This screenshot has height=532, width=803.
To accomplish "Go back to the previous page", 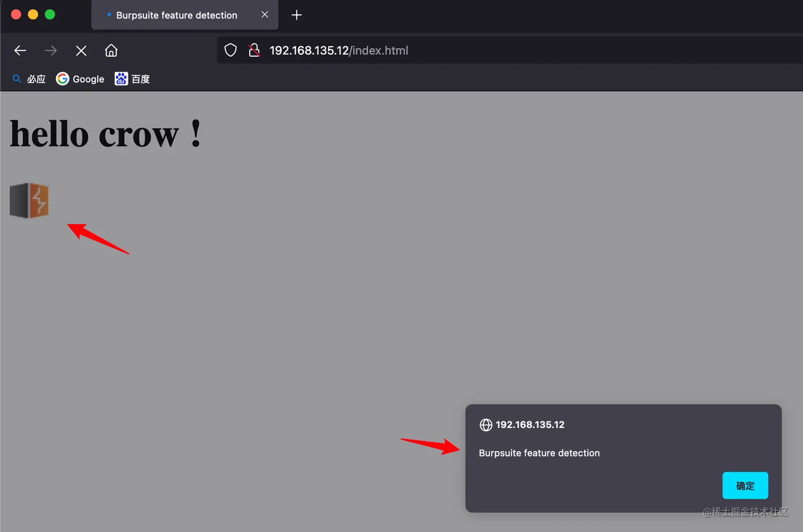I will [x=20, y=50].
